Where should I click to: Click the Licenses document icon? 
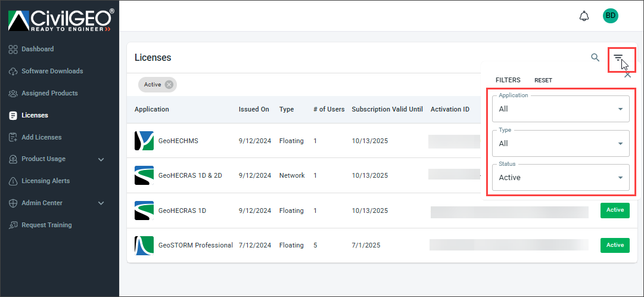13,115
